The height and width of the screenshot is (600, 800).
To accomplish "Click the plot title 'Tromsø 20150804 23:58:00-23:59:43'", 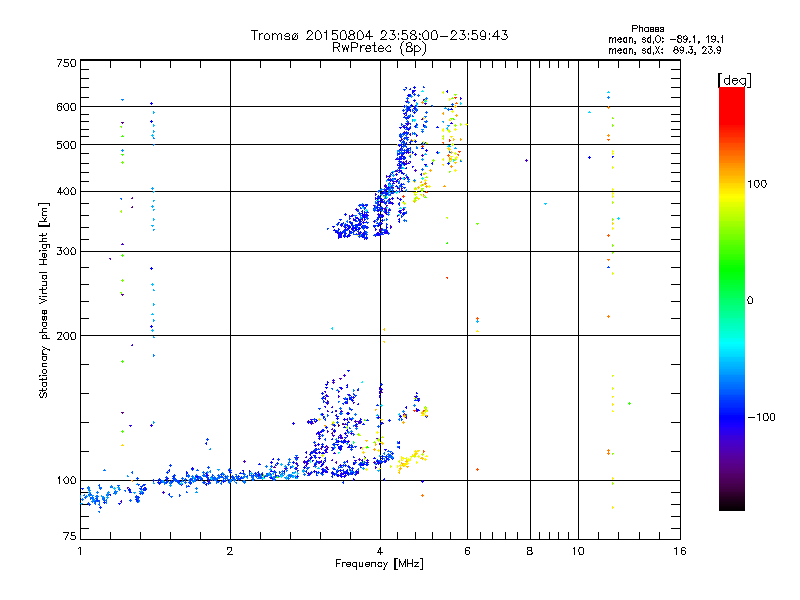I will click(x=379, y=35).
